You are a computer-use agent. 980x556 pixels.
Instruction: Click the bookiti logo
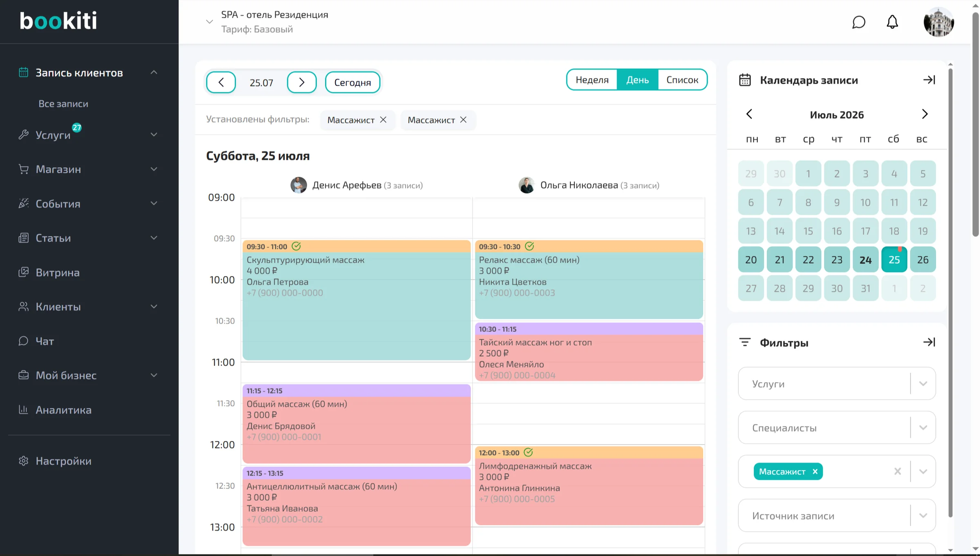58,21
